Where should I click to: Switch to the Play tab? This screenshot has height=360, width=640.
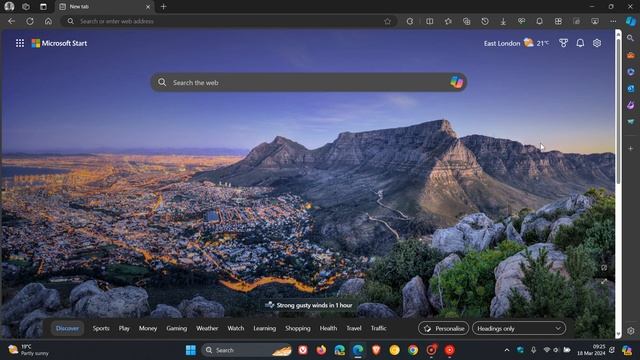click(x=124, y=328)
